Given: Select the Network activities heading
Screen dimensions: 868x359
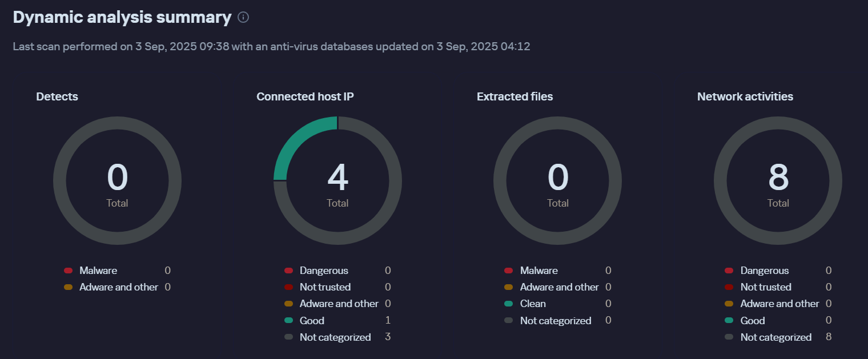Looking at the screenshot, I should (x=745, y=96).
